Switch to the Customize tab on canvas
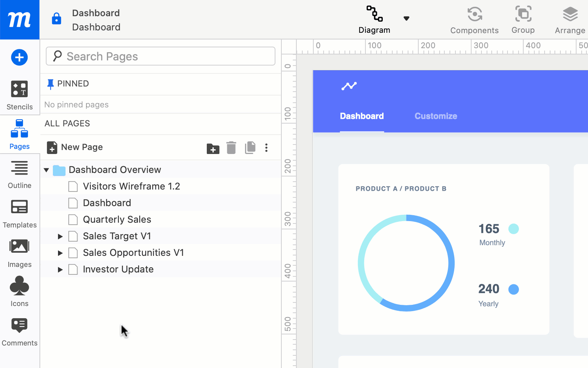This screenshot has width=588, height=368. 436,116
